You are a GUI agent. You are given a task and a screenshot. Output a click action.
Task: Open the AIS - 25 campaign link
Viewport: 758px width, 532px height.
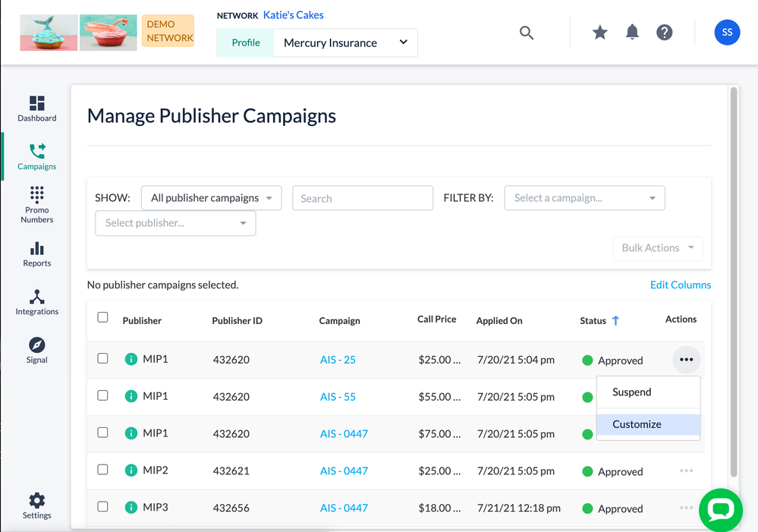(338, 360)
